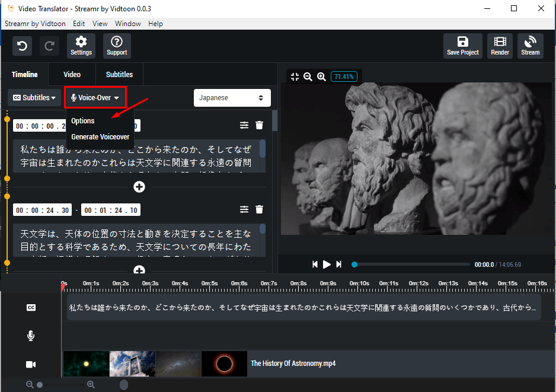Screen dimensions: 556x392
Task: Select the CC subtitle track icon
Action: point(31,308)
